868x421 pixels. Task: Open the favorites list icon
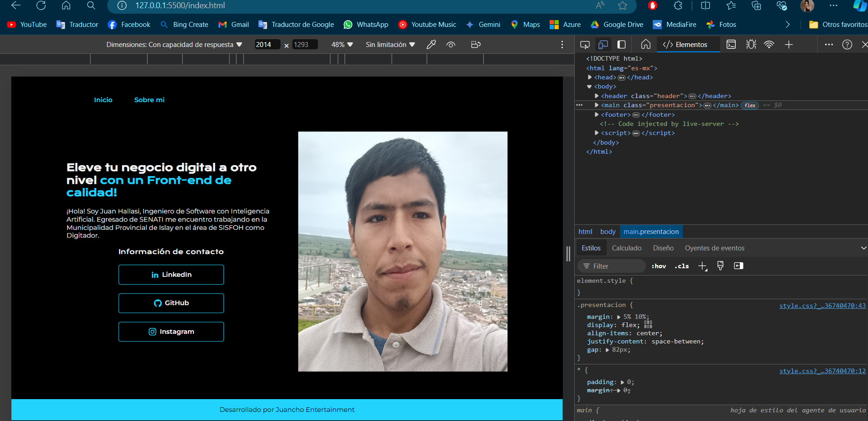tap(731, 5)
